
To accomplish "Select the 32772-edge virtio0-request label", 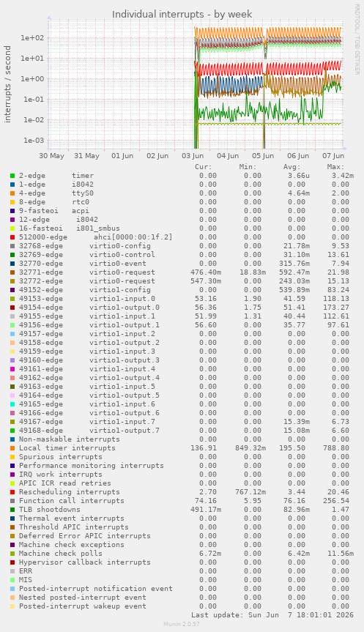I will tap(87, 281).
